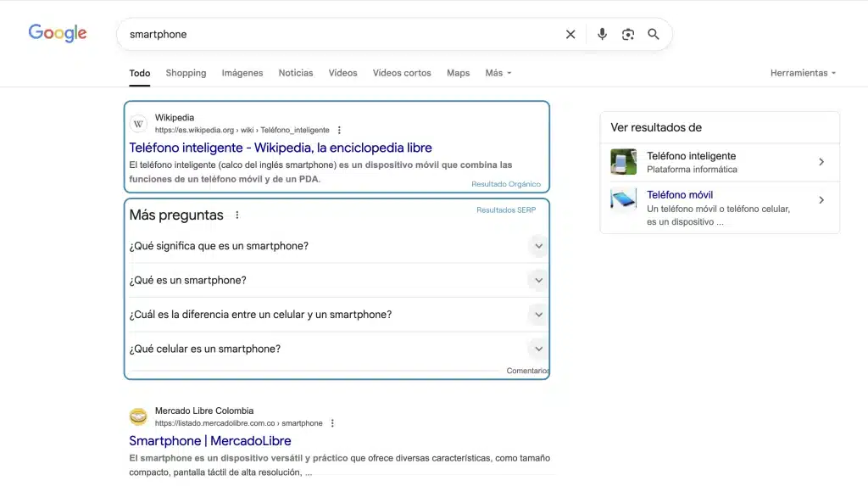Screen dimensions: 868x486
Task: Click the Teléfono móvil thumbnail image
Action: (623, 199)
